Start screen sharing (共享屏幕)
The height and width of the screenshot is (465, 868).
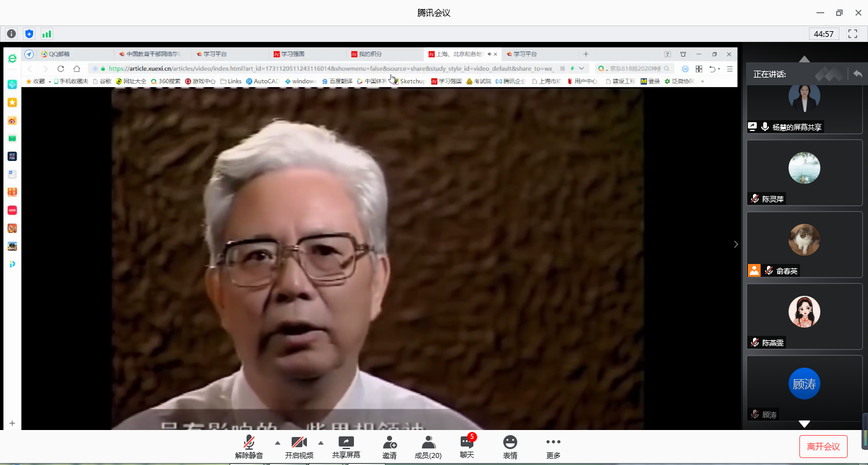pyautogui.click(x=346, y=447)
